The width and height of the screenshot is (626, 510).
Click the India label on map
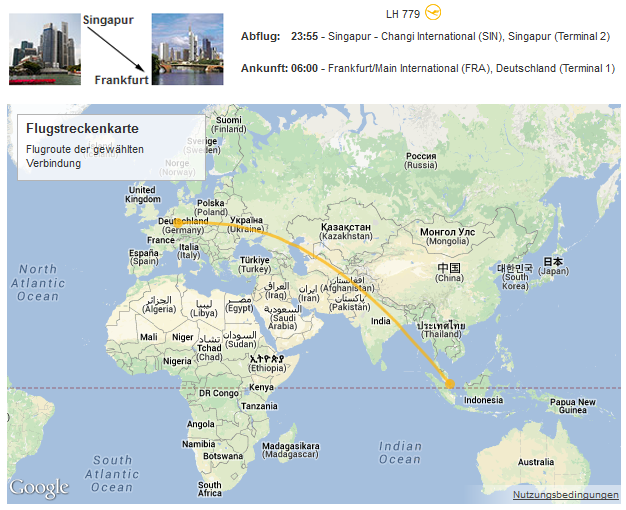click(381, 321)
